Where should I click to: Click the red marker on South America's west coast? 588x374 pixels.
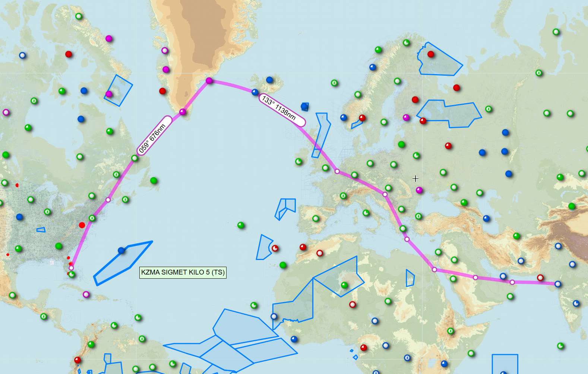tap(78, 360)
